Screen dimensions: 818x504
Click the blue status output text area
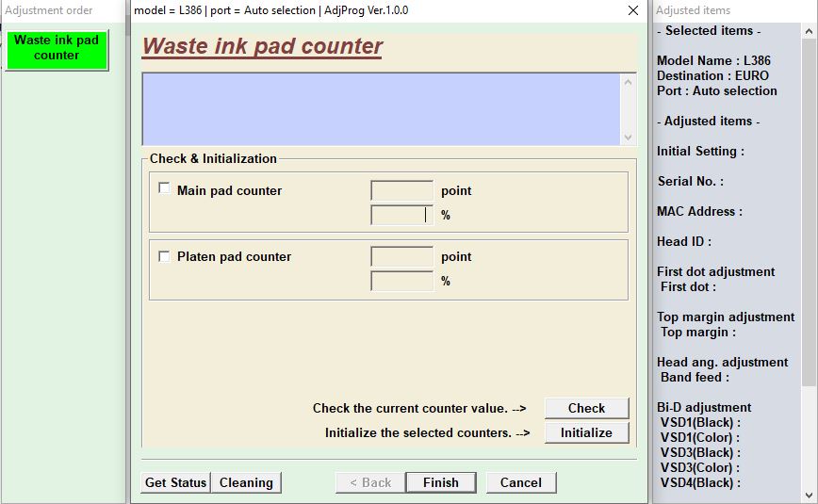(382, 109)
